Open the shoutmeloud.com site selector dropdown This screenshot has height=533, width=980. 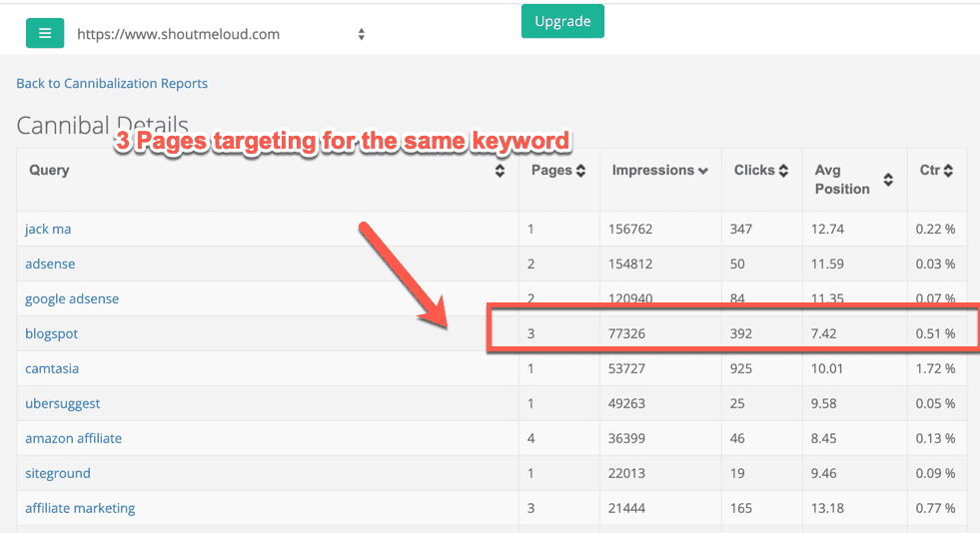(221, 34)
